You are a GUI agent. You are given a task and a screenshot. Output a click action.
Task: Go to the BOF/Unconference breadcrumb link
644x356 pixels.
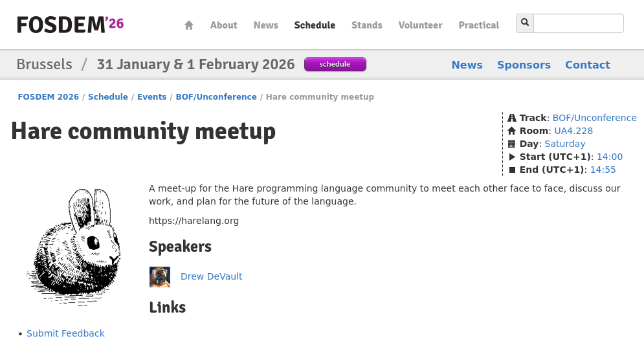point(216,97)
